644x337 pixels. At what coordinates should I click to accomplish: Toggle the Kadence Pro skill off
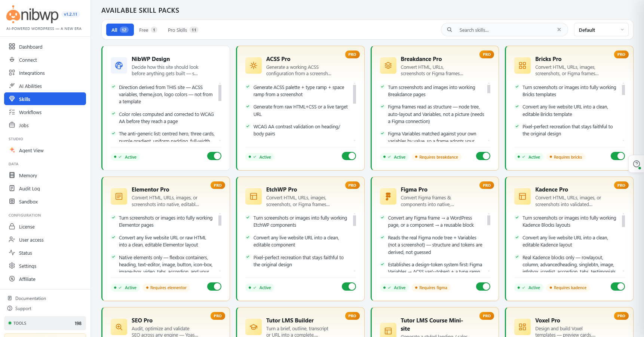(618, 287)
